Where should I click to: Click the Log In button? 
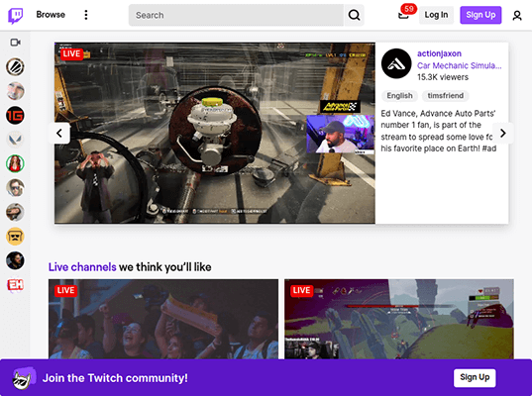pyautogui.click(x=436, y=15)
